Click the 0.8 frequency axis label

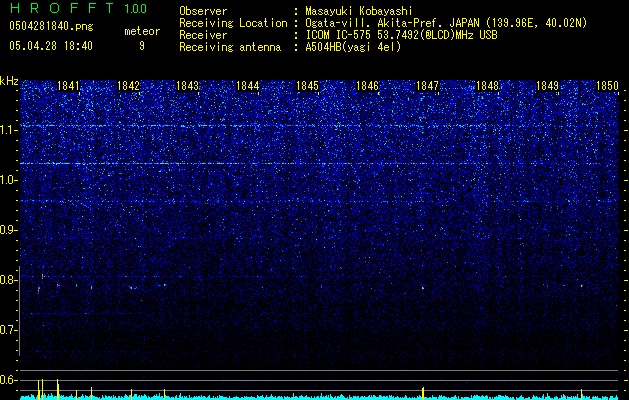click(x=8, y=280)
